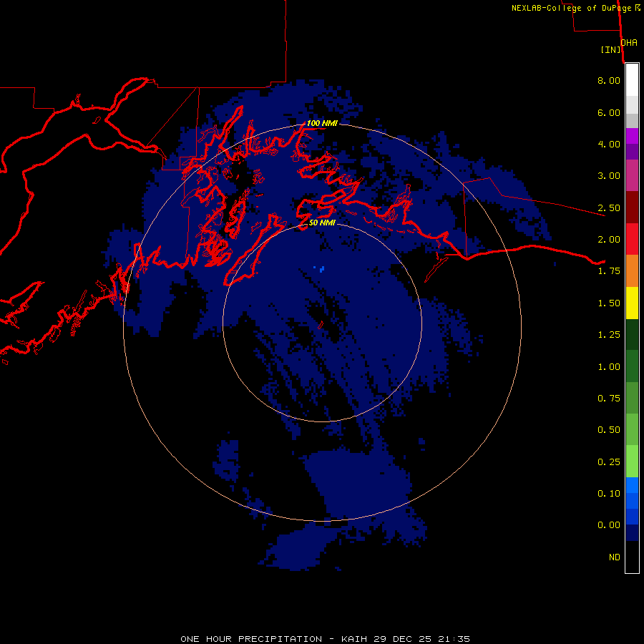
Task: Click the 0.00 legend value
Action: coord(609,525)
